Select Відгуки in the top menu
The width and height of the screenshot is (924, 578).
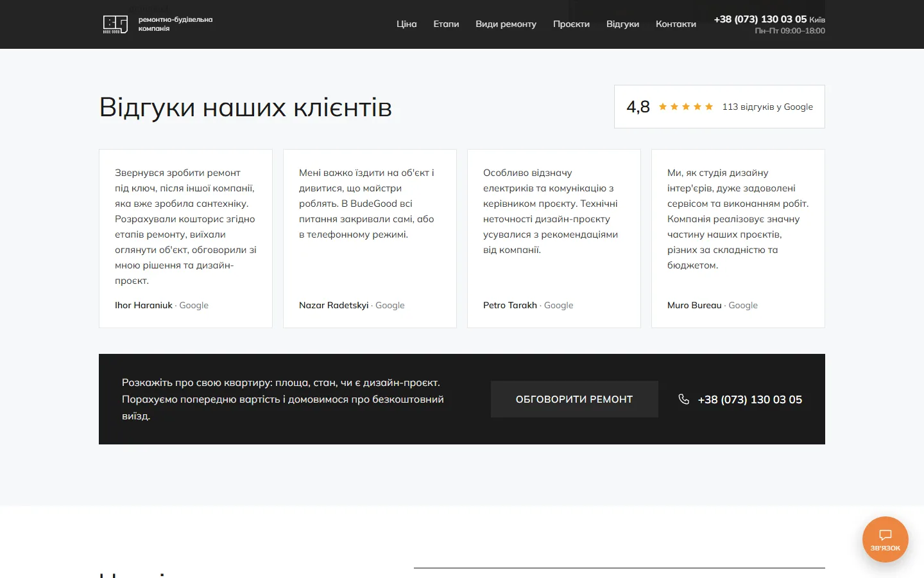click(622, 24)
